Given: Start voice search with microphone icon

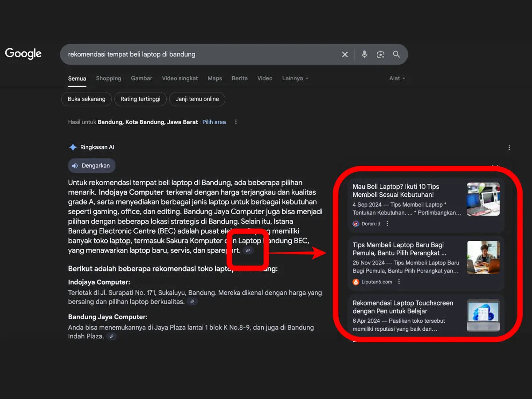Looking at the screenshot, I should click(x=364, y=55).
